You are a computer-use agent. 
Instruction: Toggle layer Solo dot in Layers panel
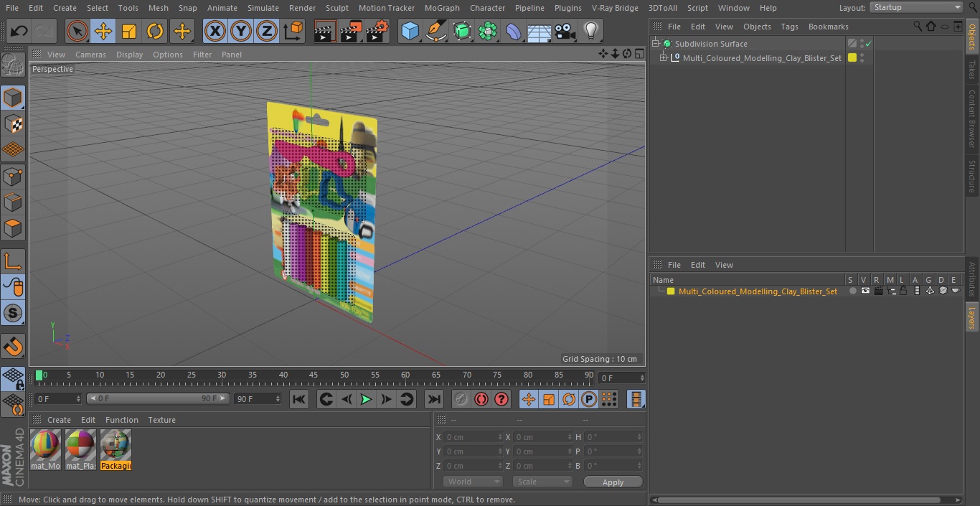tap(852, 291)
